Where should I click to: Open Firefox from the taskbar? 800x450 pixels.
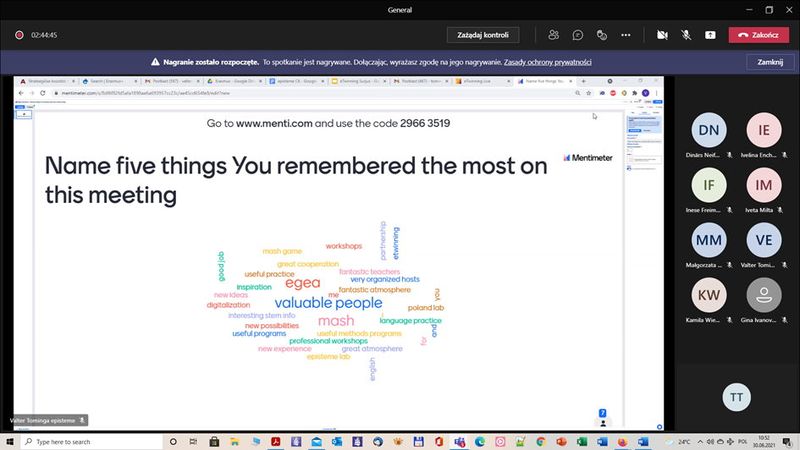pos(622,442)
